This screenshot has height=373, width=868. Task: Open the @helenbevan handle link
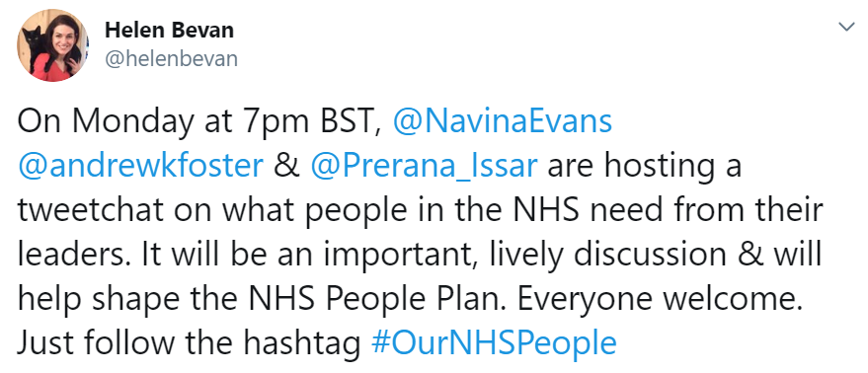(x=171, y=58)
